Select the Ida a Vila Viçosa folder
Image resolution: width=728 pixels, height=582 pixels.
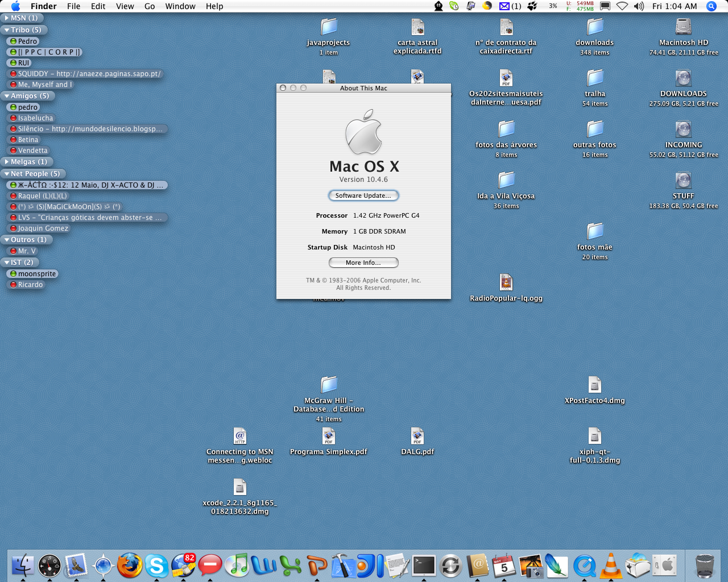[506, 180]
